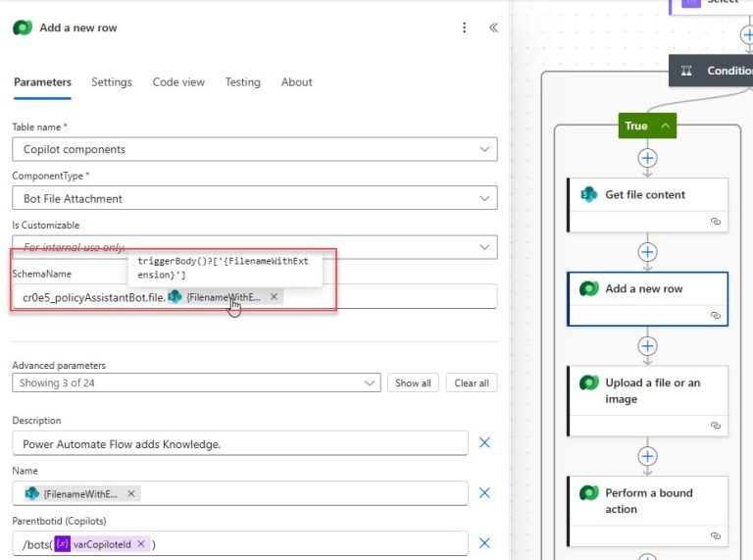Click the Description input field
The width and height of the screenshot is (753, 560).
coord(240,443)
